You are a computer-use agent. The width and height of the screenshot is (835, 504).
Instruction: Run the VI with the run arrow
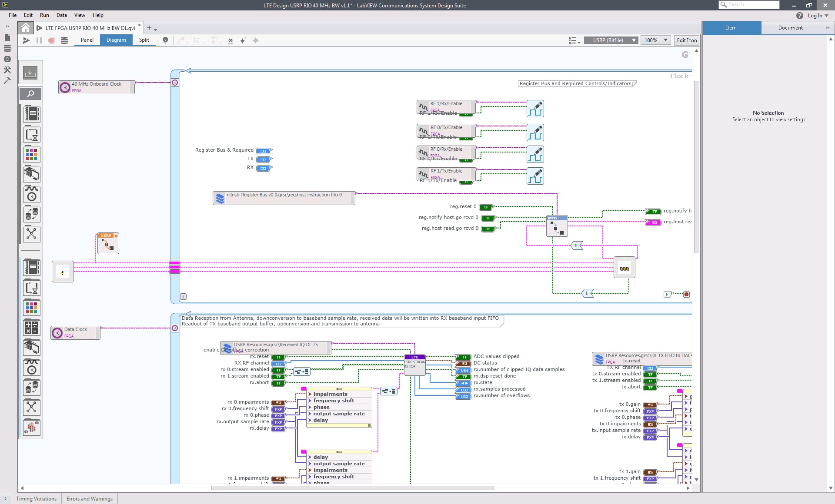click(x=26, y=40)
